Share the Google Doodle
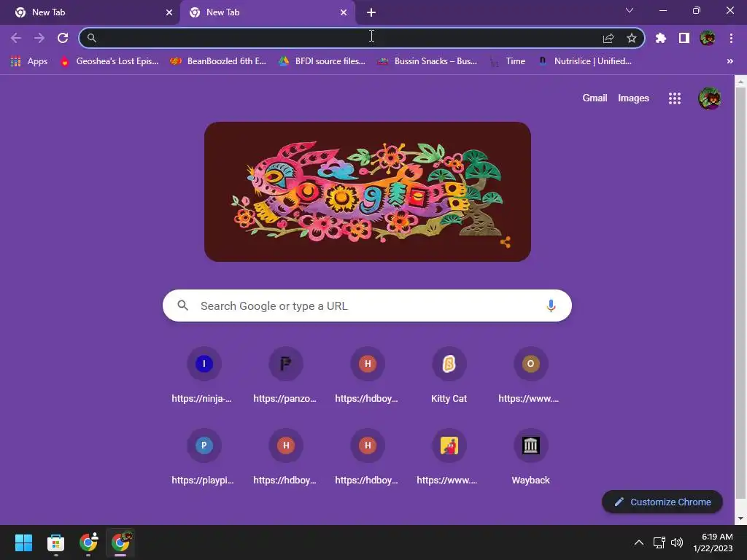The width and height of the screenshot is (747, 560). click(506, 242)
